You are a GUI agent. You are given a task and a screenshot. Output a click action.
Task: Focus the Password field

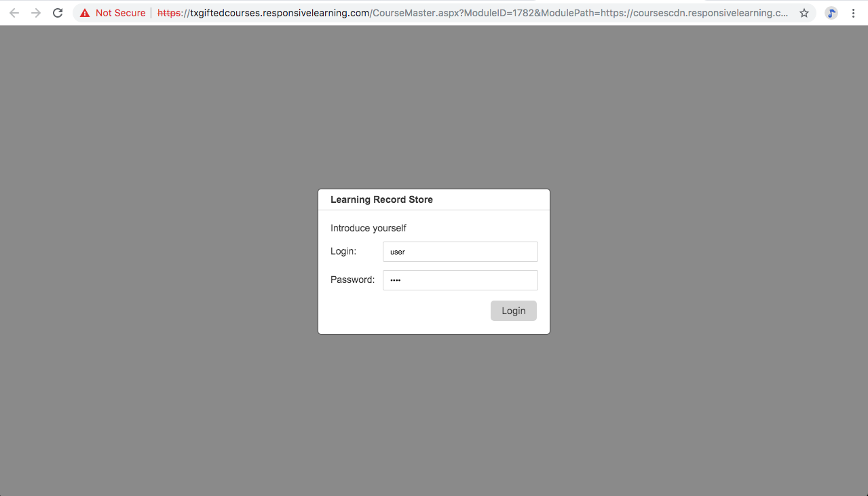tap(460, 280)
